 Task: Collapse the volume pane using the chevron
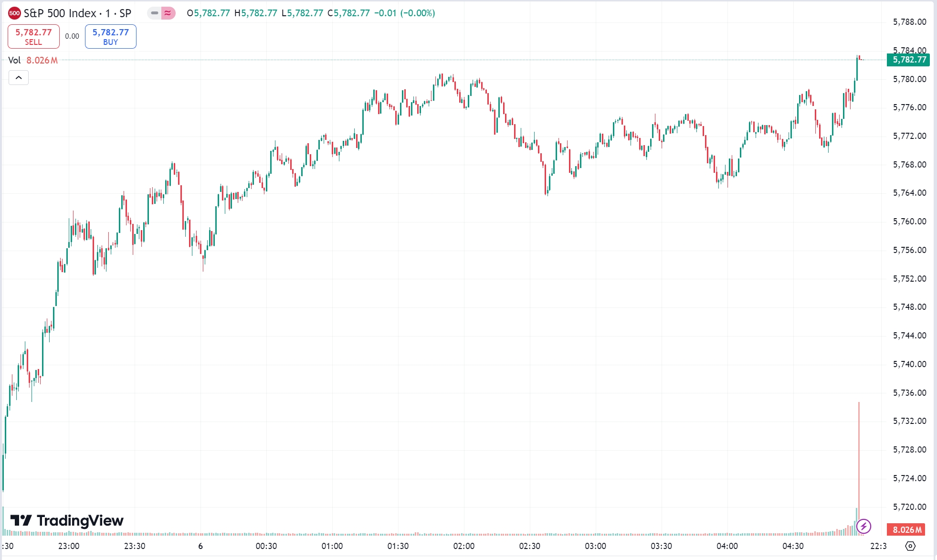pos(18,77)
